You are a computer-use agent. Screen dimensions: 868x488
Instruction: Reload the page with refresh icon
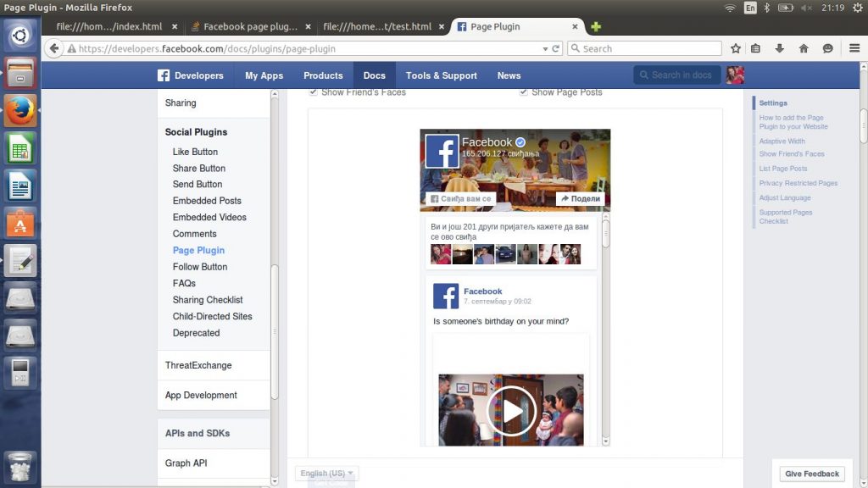point(556,48)
